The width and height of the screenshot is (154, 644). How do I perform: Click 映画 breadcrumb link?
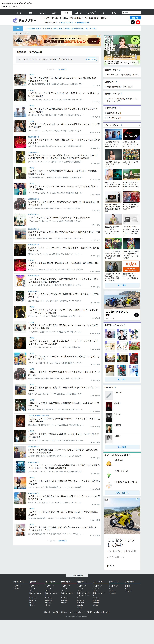pyautogui.click(x=22, y=33)
